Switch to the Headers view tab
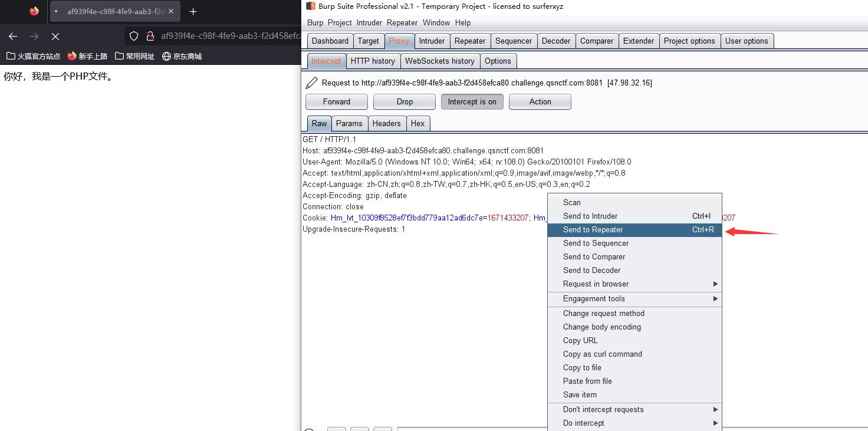Image resolution: width=868 pixels, height=431 pixels. (x=387, y=123)
